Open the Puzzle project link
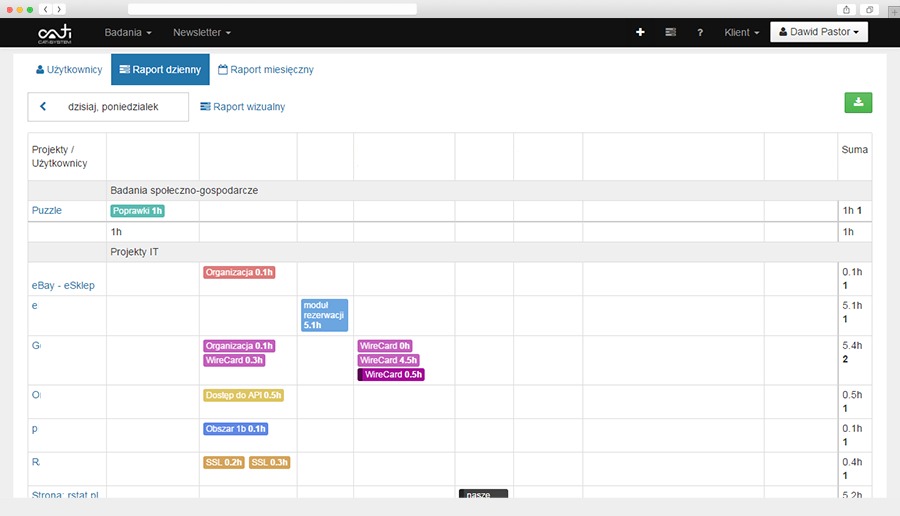This screenshot has width=900, height=516. [x=47, y=211]
